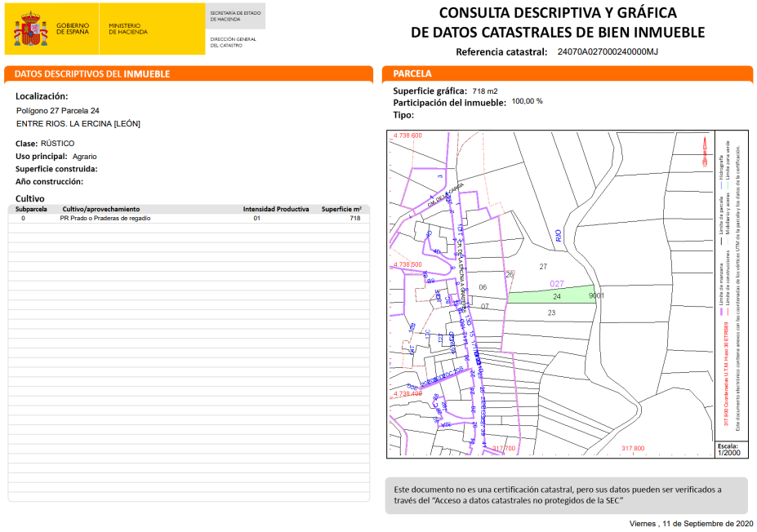
Task: Click parcel 06 label on map
Action: [x=483, y=287]
